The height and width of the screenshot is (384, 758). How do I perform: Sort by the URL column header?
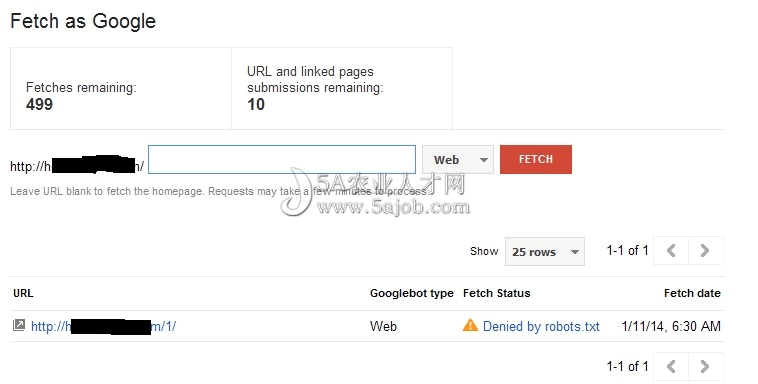point(23,293)
